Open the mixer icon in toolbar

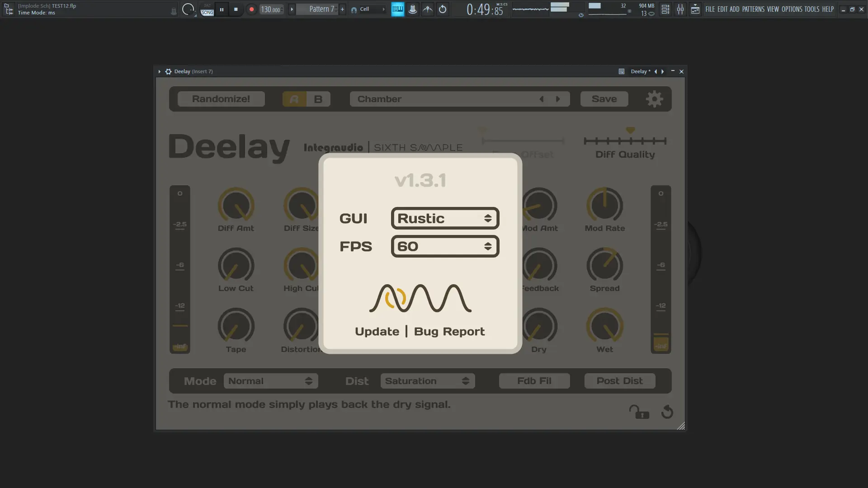[680, 9]
